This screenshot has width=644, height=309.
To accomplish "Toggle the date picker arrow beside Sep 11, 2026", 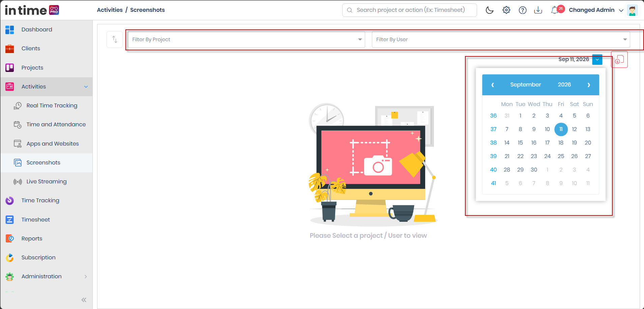I will (x=597, y=59).
